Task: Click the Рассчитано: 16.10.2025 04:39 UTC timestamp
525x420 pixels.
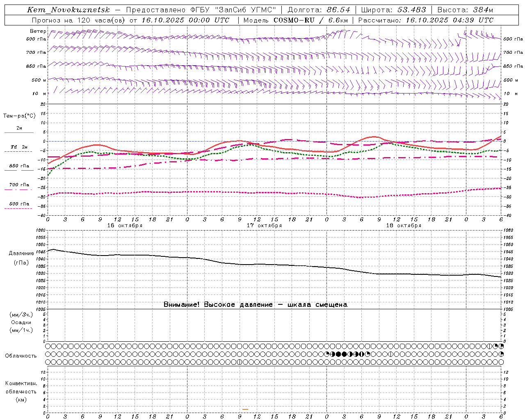Action: coord(426,20)
